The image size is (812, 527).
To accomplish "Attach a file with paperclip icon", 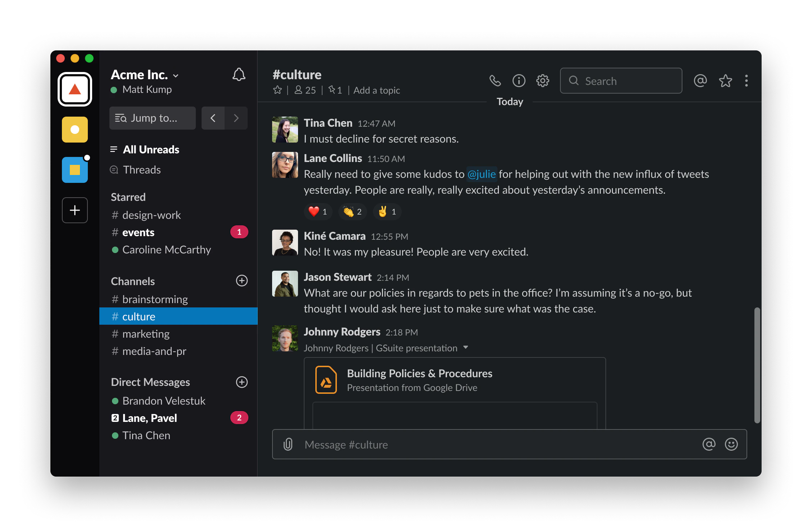I will click(x=288, y=444).
